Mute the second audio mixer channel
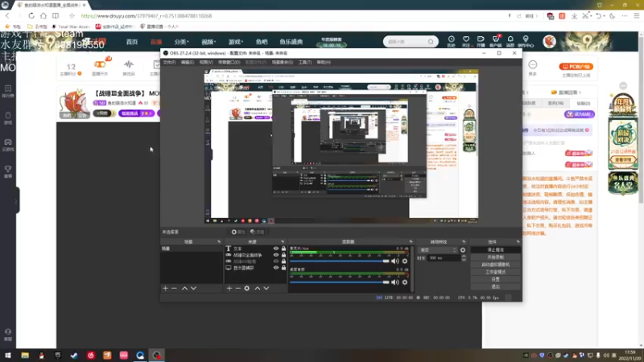 click(x=395, y=282)
